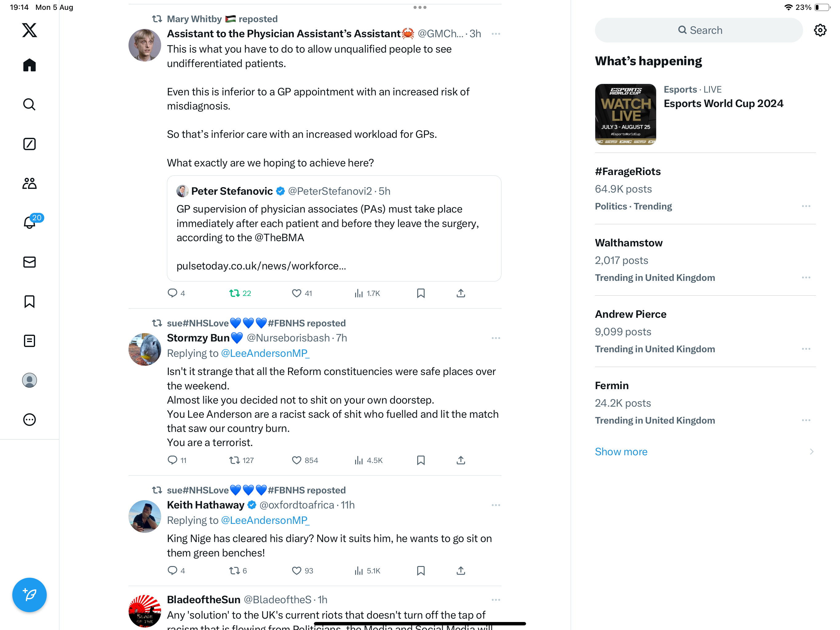Open the Notifications bell icon
840x630 pixels.
(30, 222)
